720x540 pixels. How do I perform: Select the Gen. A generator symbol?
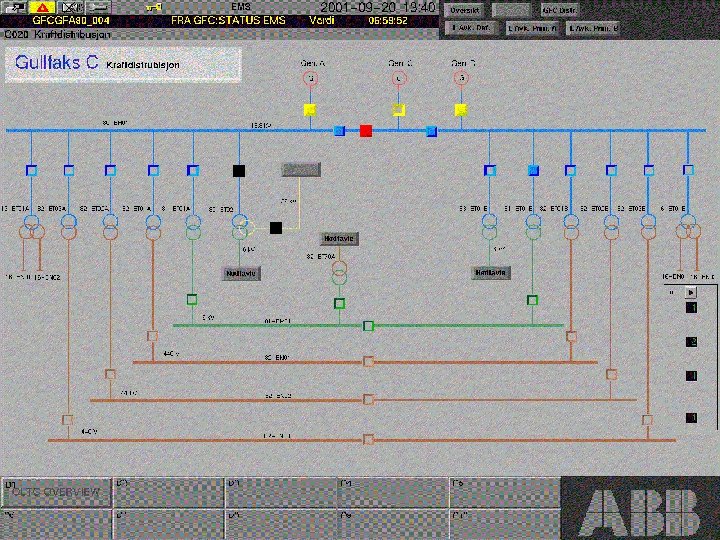(310, 79)
